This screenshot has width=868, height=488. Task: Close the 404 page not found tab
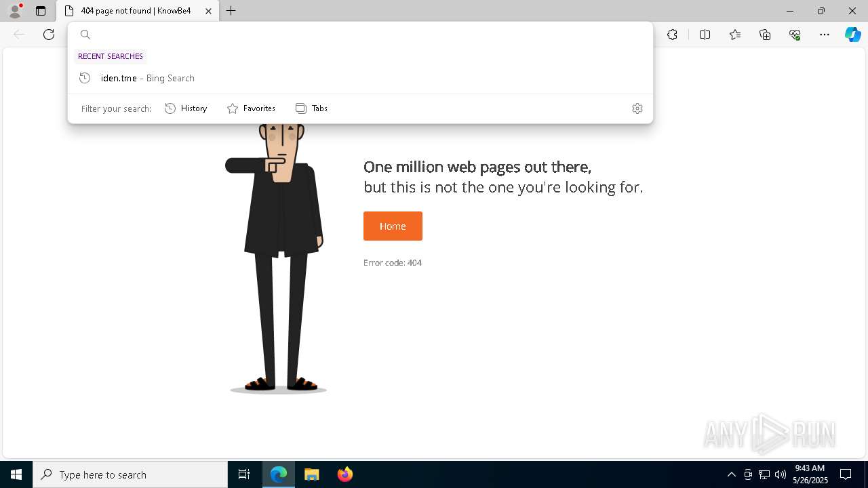click(208, 11)
